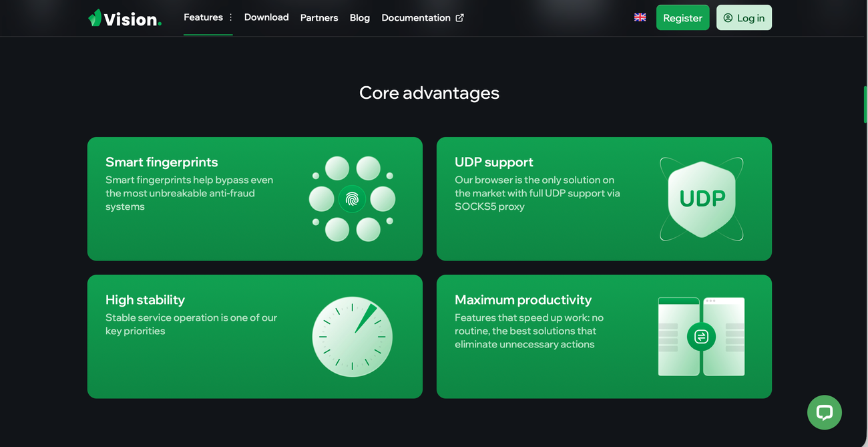Screen dimensions: 868x447
Task: Click the swap icon in the Maximum productivity card
Action: 701,337
